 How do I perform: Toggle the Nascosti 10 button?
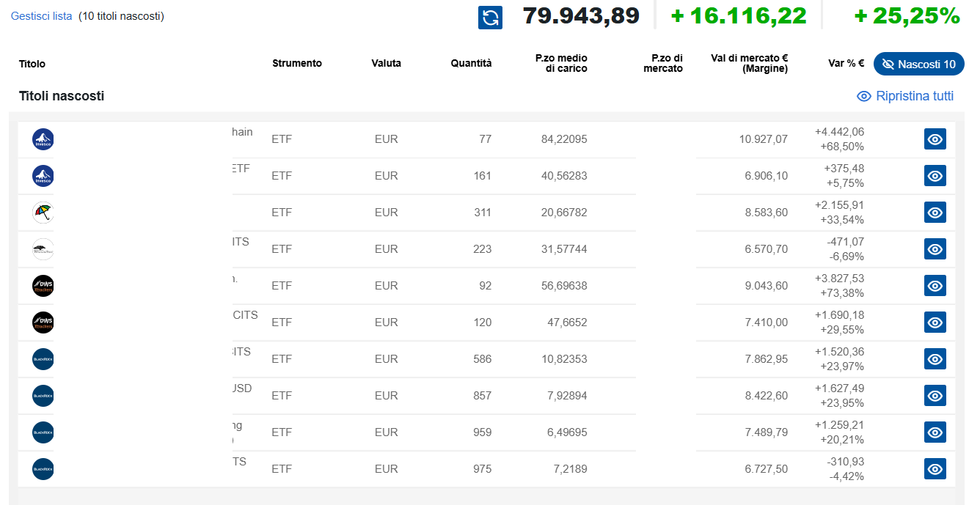click(918, 64)
